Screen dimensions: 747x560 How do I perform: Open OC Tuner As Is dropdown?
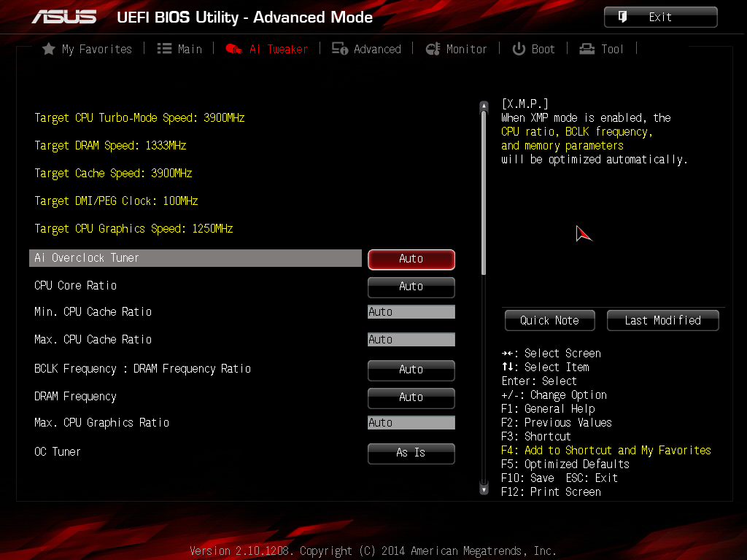[x=411, y=453]
